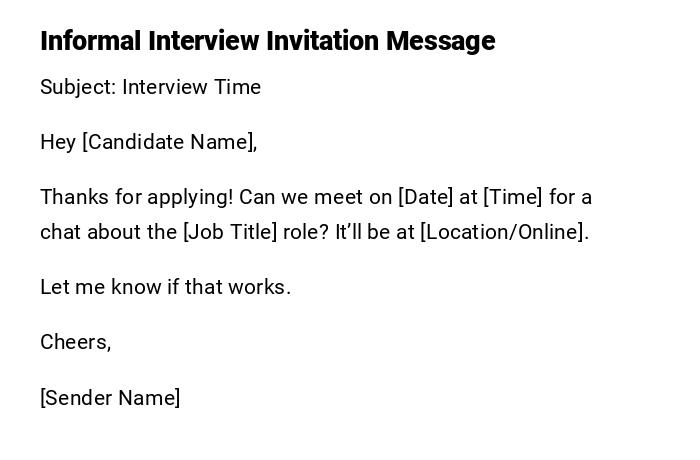This screenshot has width=700, height=460.
Task: Click the sign-off 'Cheers,'
Action: (75, 342)
